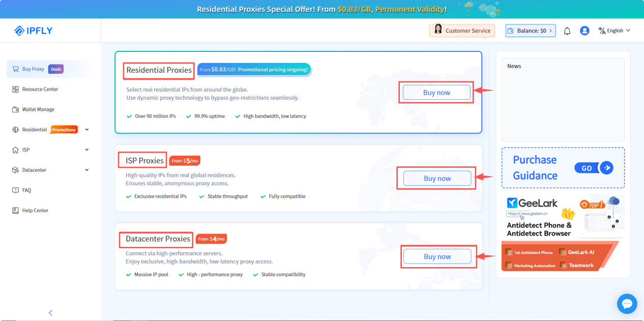Image resolution: width=644 pixels, height=321 pixels.
Task: Buy now for Residential Proxies
Action: 436,93
